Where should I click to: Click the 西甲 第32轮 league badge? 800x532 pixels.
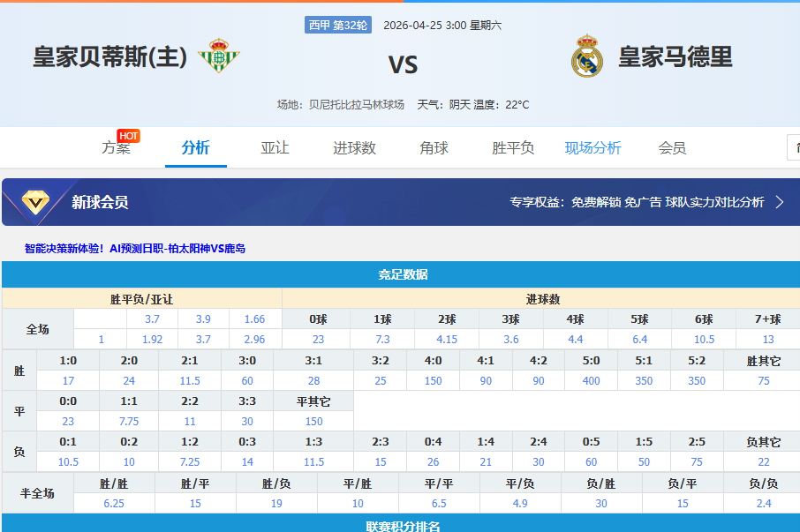pyautogui.click(x=338, y=25)
